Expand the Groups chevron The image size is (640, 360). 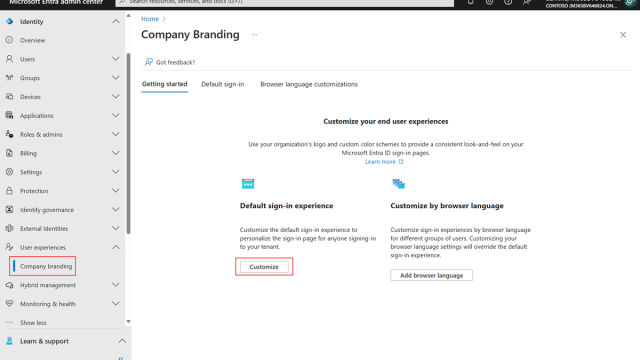coord(116,78)
